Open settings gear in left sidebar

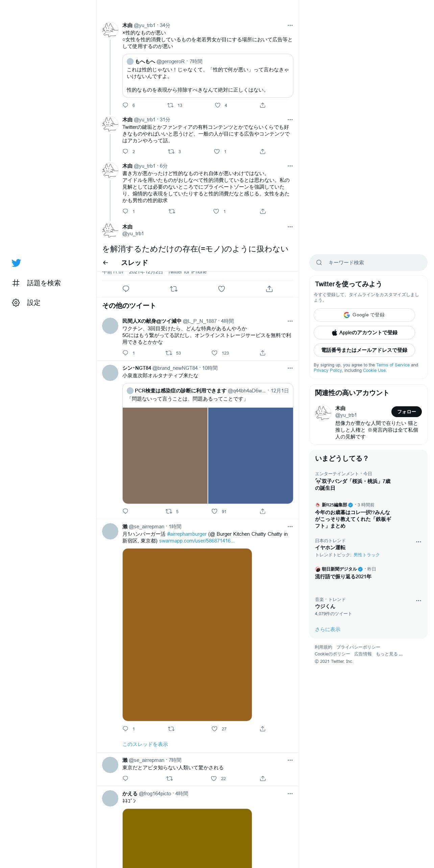[16, 303]
